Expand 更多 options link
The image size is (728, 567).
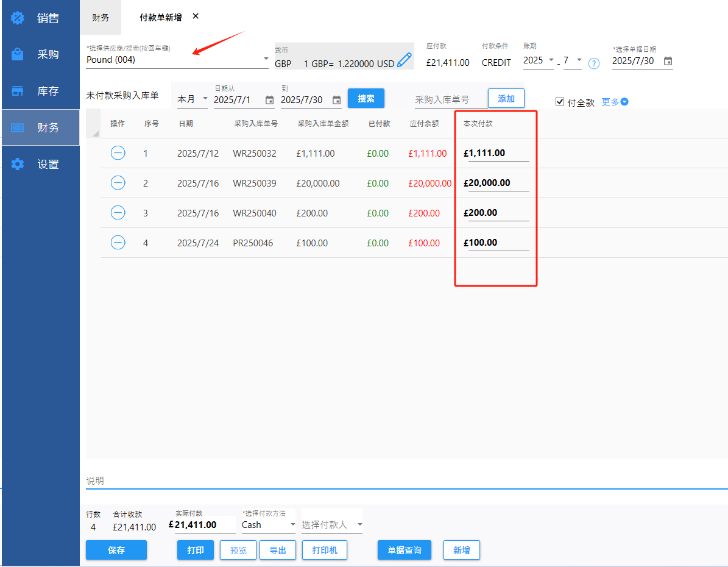pyautogui.click(x=615, y=102)
